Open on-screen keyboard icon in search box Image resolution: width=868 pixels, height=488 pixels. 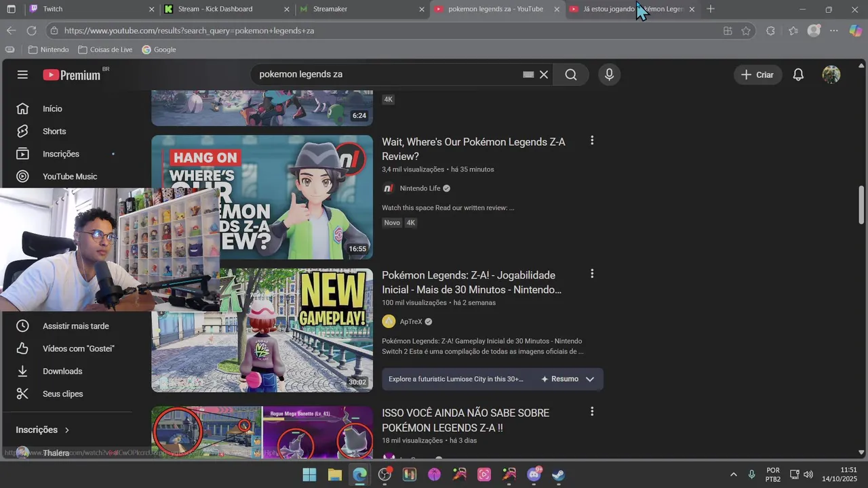pyautogui.click(x=528, y=75)
